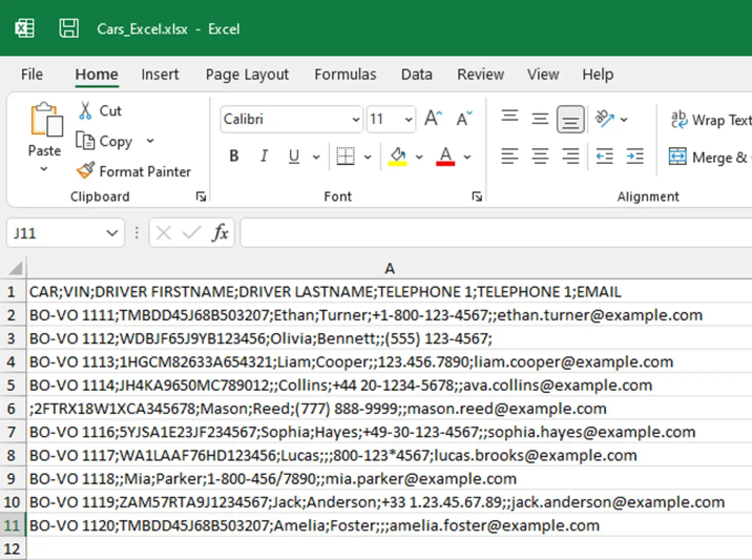The width and height of the screenshot is (752, 560).
Task: Switch to the Insert tab
Action: pos(160,74)
